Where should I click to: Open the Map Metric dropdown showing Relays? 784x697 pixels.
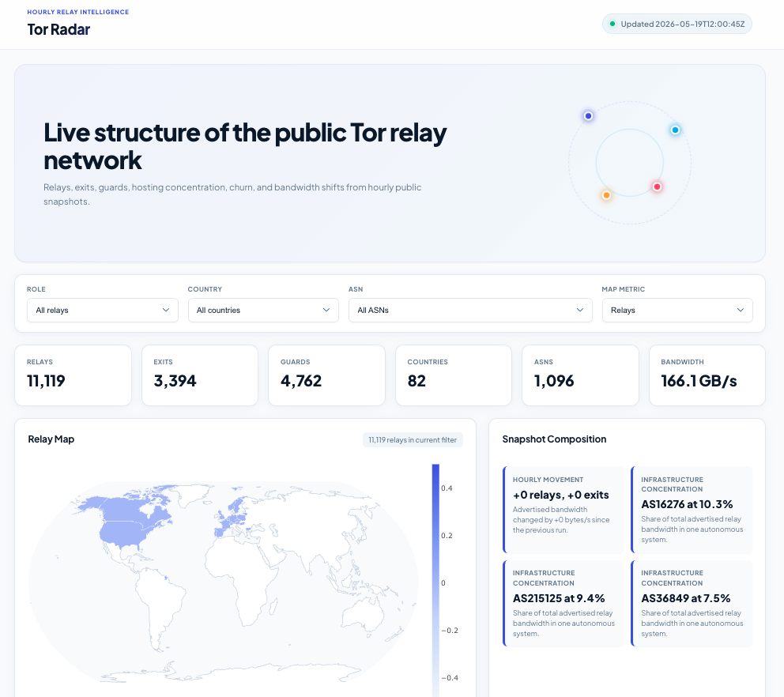[x=677, y=310]
